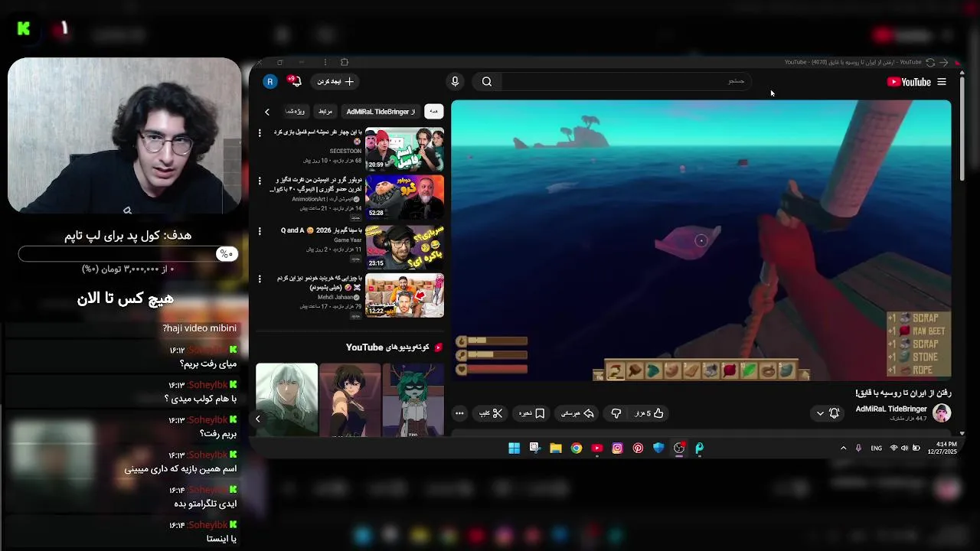Expand subscription options chevron next to bell
This screenshot has width=980, height=551.
pos(820,413)
